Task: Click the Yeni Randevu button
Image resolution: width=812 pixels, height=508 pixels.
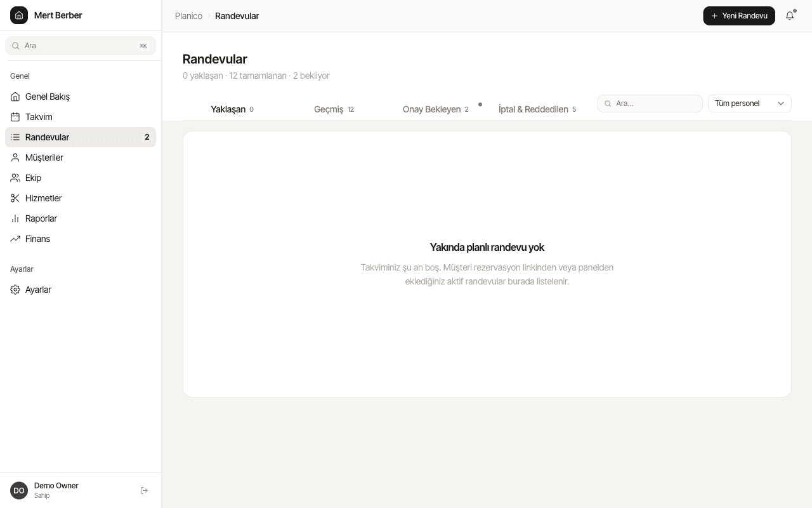Action: pyautogui.click(x=739, y=16)
